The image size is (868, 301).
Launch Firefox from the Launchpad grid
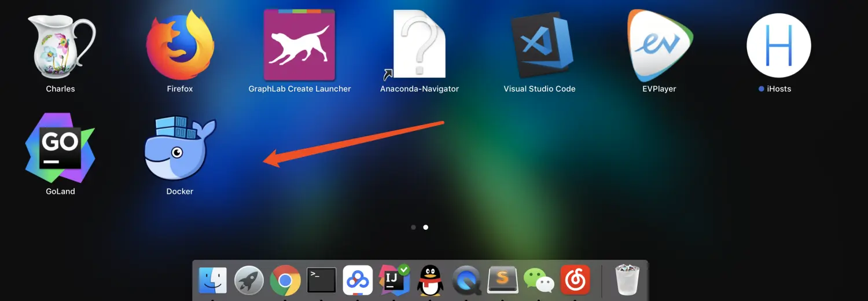coord(180,45)
